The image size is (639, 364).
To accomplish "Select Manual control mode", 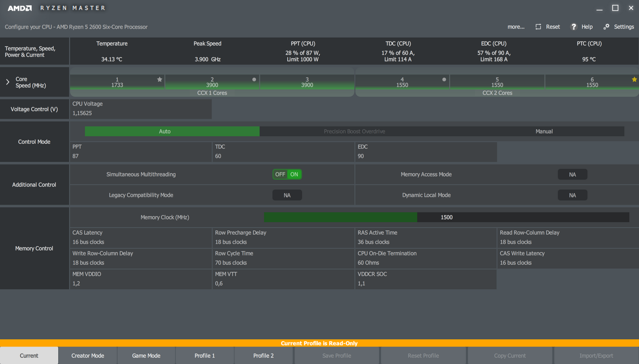I will point(544,131).
